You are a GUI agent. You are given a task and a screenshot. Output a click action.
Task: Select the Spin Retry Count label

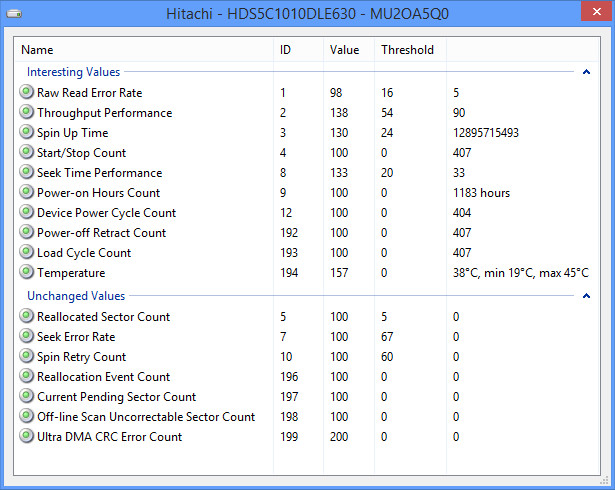[x=82, y=357]
